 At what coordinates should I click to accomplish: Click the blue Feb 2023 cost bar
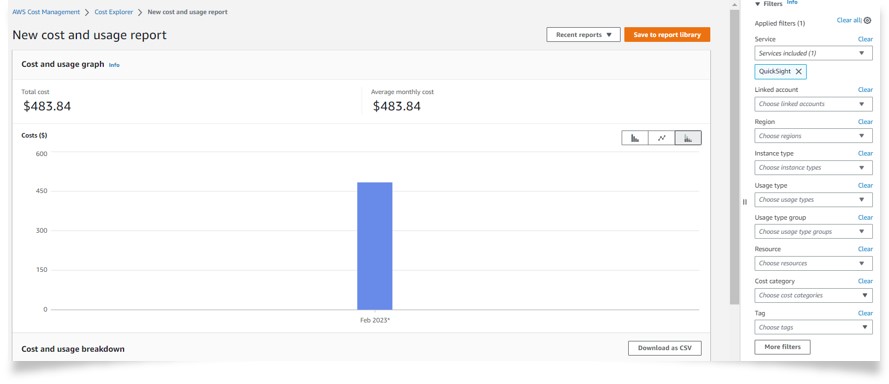pyautogui.click(x=374, y=246)
